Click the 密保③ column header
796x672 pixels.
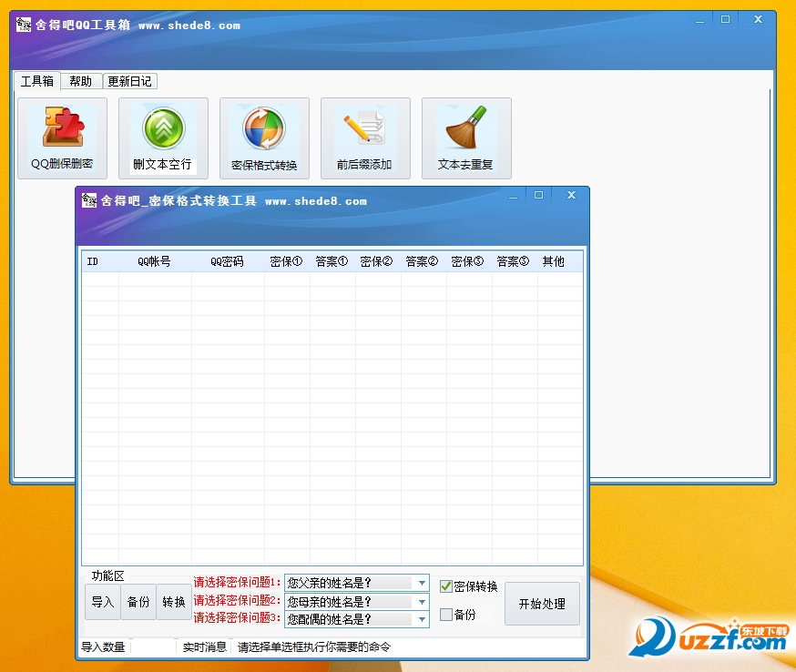(x=469, y=261)
